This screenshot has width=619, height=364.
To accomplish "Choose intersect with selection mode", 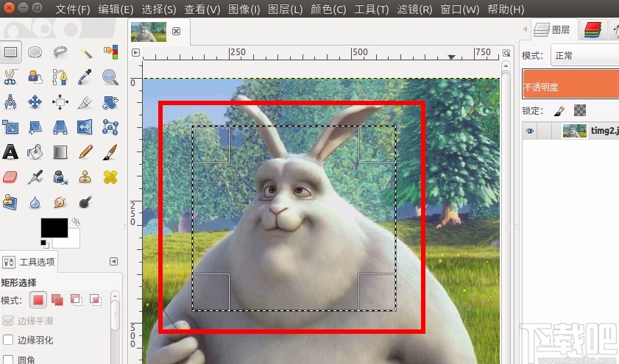I will [x=96, y=300].
